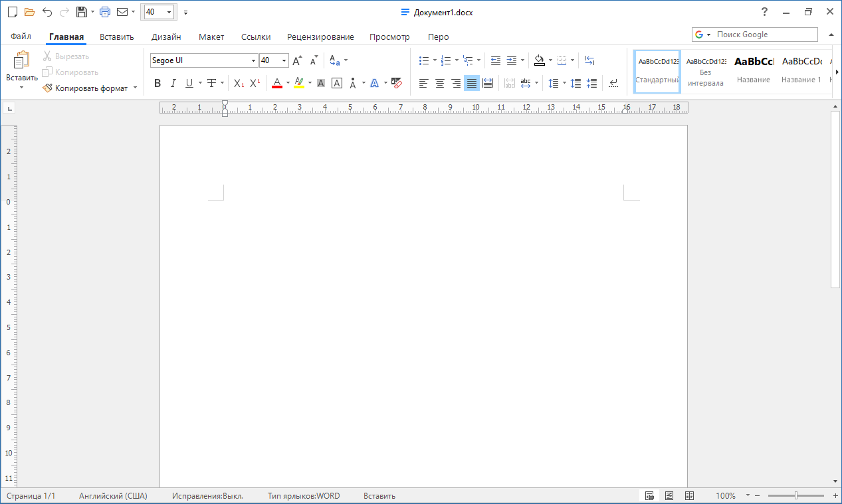Viewport: 842px width, 504px height.
Task: Switch to the Вставить ribbon tab
Action: (117, 37)
